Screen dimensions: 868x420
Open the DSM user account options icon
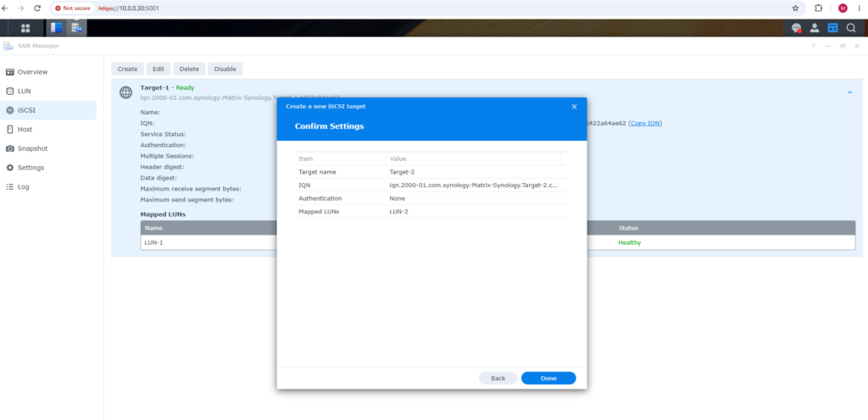[x=815, y=28]
